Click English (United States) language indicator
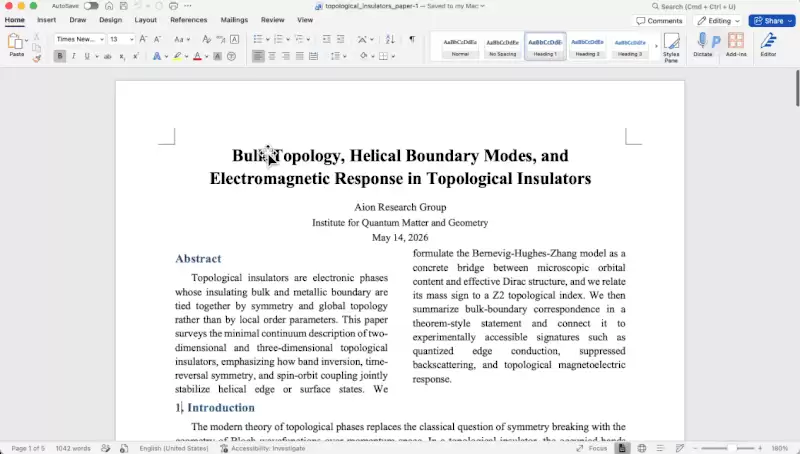This screenshot has height=454, width=800. pyautogui.click(x=174, y=448)
